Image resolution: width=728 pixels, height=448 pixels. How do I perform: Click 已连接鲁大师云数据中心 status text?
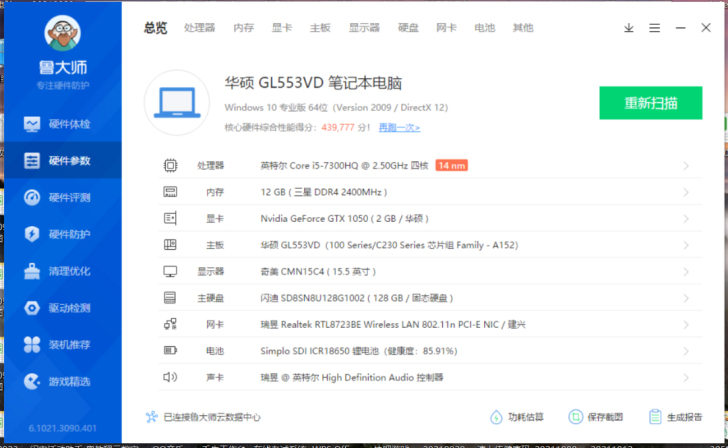(x=212, y=417)
